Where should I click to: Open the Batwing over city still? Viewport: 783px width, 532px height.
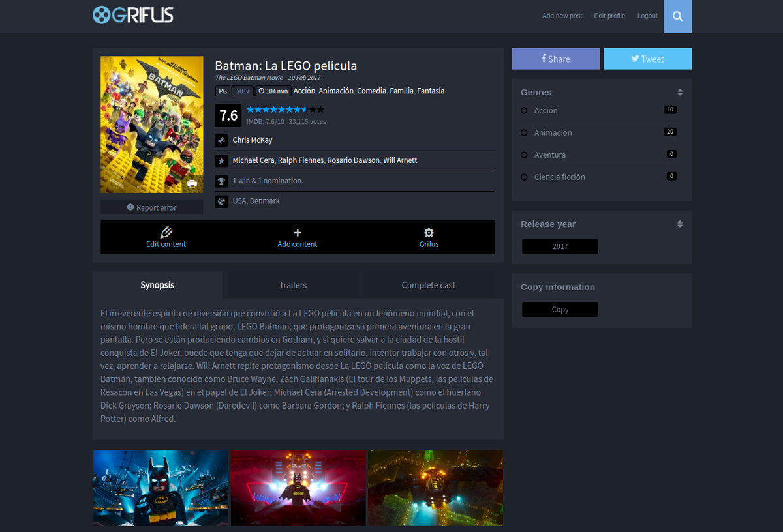pos(436,488)
